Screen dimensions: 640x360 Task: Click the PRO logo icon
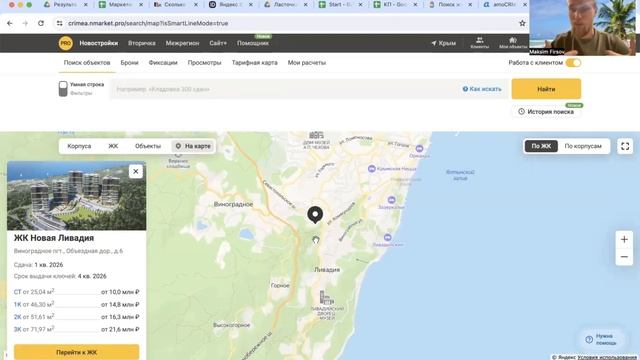[65, 43]
